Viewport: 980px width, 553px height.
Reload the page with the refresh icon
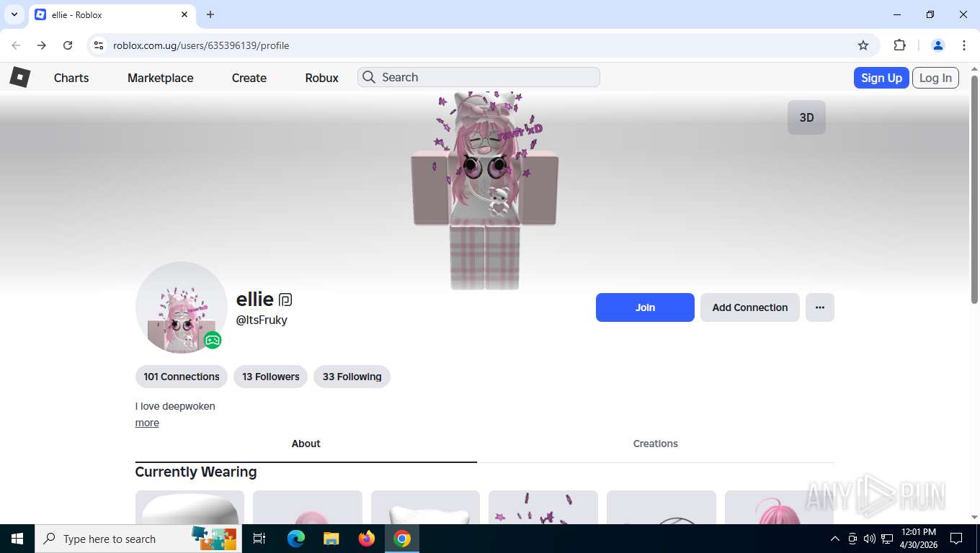point(68,45)
